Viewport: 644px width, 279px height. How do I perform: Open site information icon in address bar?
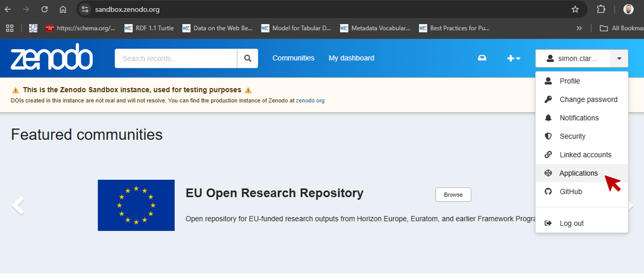[85, 9]
